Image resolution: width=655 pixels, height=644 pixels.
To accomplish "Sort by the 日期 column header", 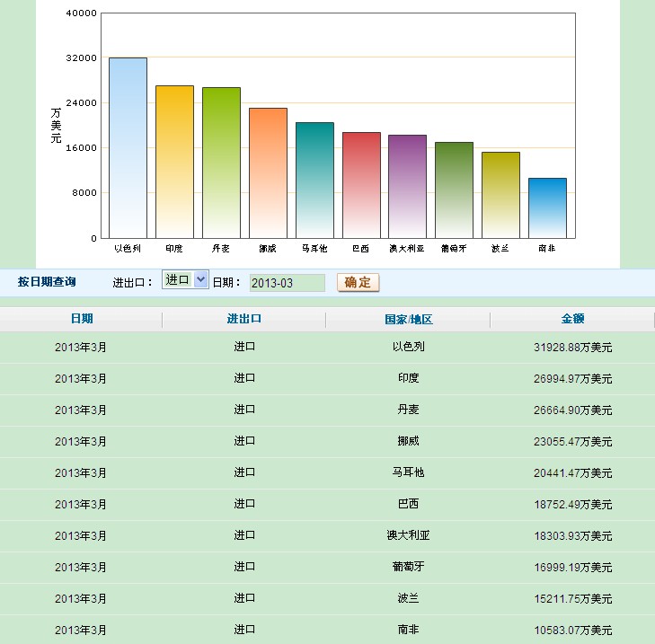I will [x=81, y=319].
